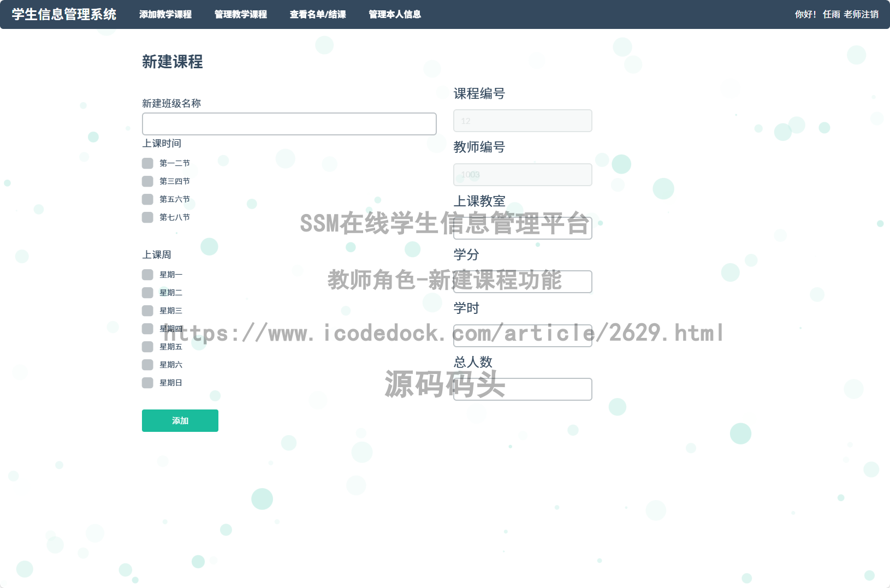Image resolution: width=890 pixels, height=588 pixels.
Task: Select 星期日 as a class day
Action: tap(147, 382)
